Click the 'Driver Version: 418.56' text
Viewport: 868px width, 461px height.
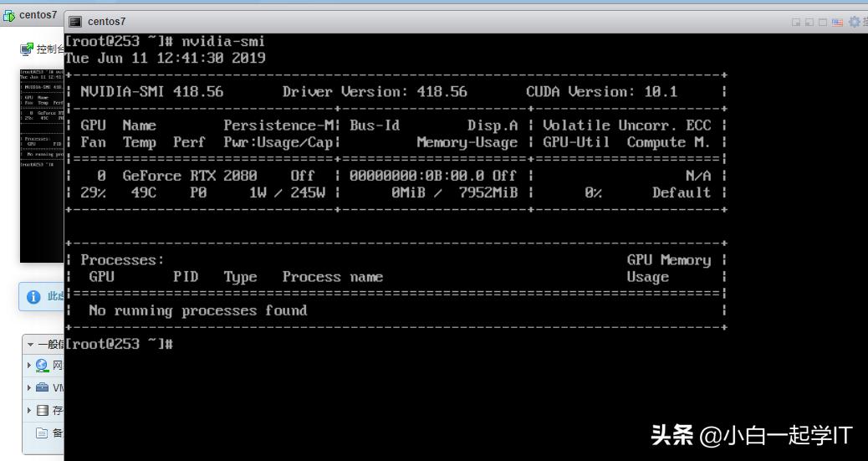[375, 92]
